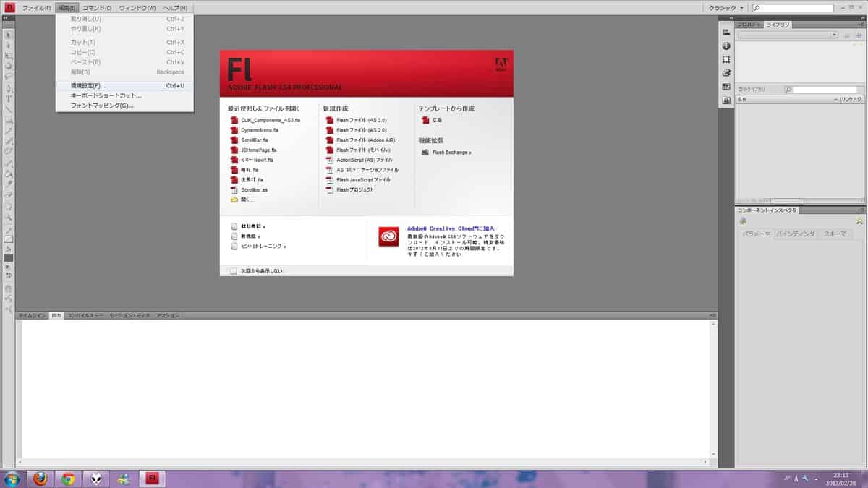
Task: Select the Brush tool
Action: click(9, 142)
